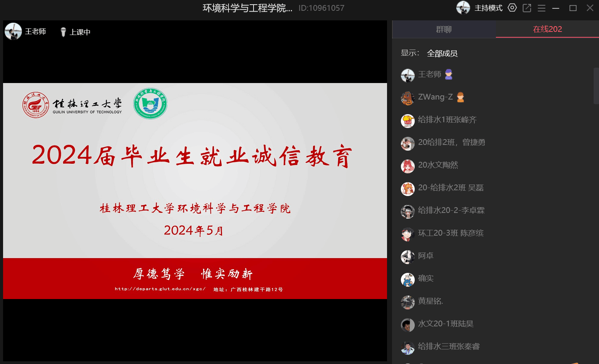Select member 环工20-3班 陈彦缤
Image resolution: width=599 pixels, height=364 pixels.
tap(451, 233)
